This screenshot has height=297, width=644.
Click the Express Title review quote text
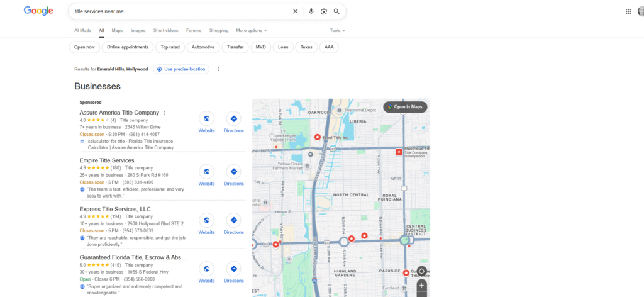pos(136,241)
